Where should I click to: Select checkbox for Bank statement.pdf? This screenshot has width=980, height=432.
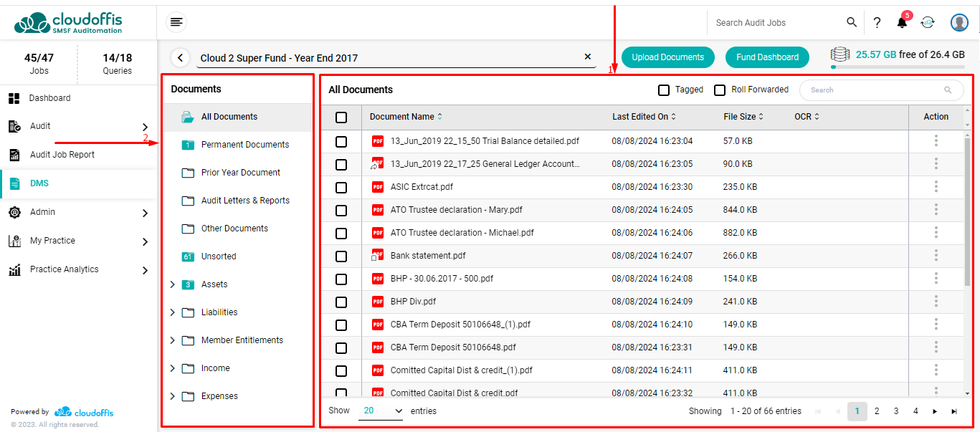click(341, 256)
